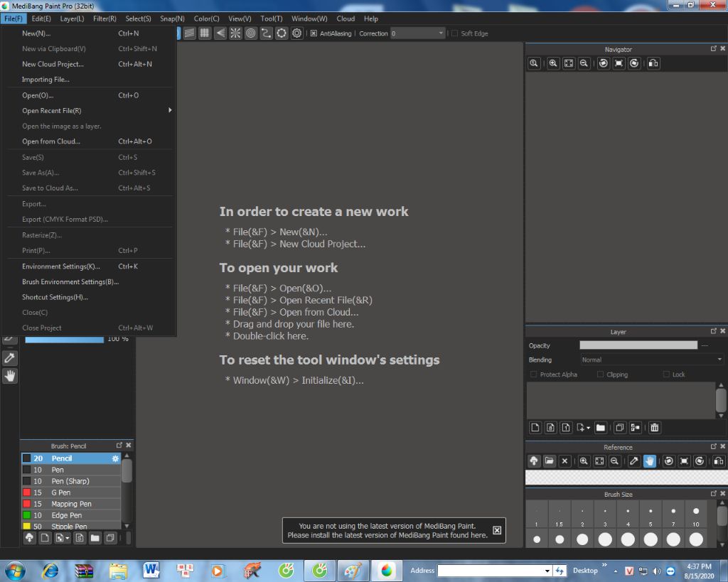728x582 pixels.
Task: Add a new color layer in Layer panel
Action: pos(535,428)
